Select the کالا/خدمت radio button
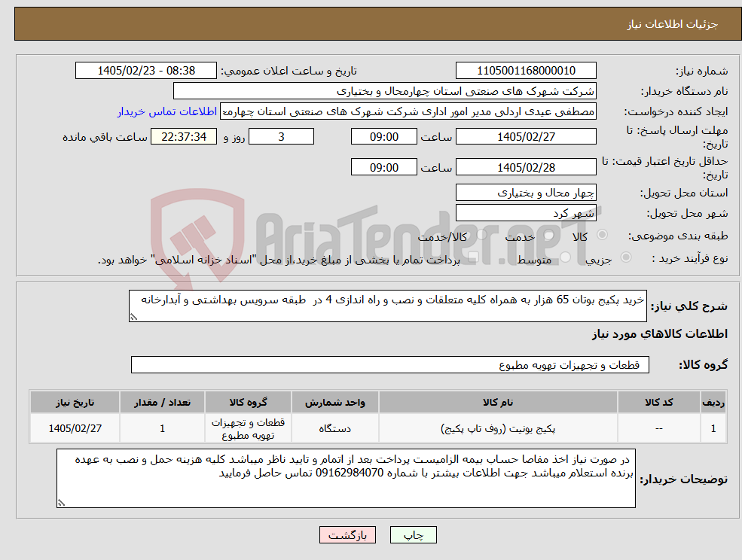 [x=481, y=235]
